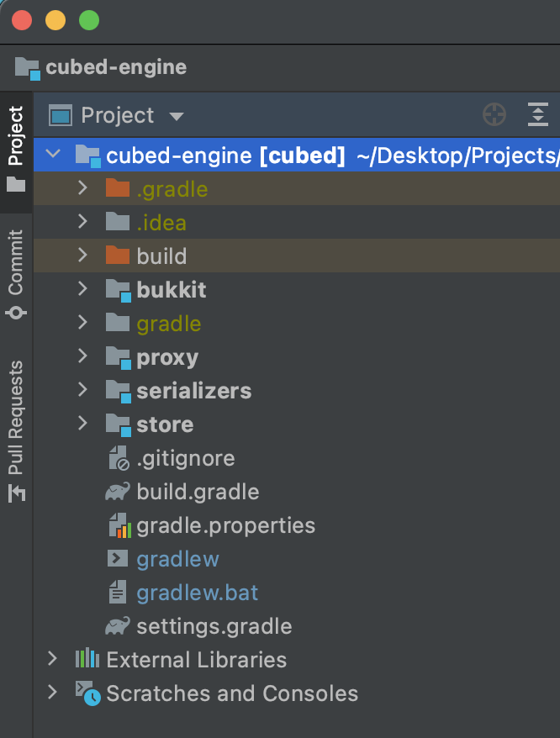Open the Project view dropdown arrow
The height and width of the screenshot is (738, 560).
click(177, 116)
